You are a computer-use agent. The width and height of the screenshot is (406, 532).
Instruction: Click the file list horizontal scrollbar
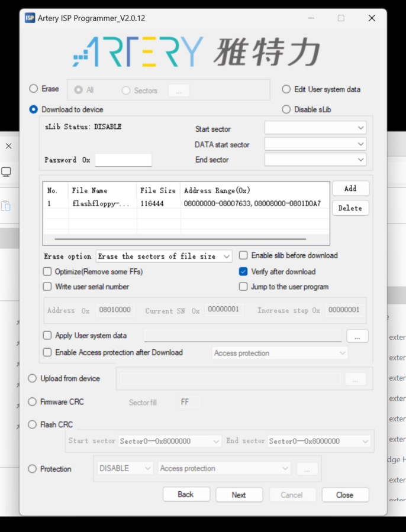tap(181, 239)
